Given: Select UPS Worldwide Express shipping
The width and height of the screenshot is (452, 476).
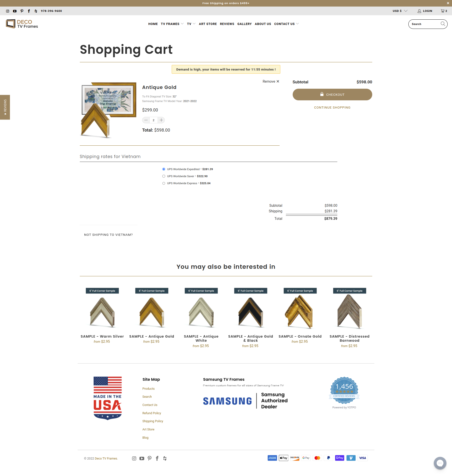Looking at the screenshot, I should click(x=164, y=183).
